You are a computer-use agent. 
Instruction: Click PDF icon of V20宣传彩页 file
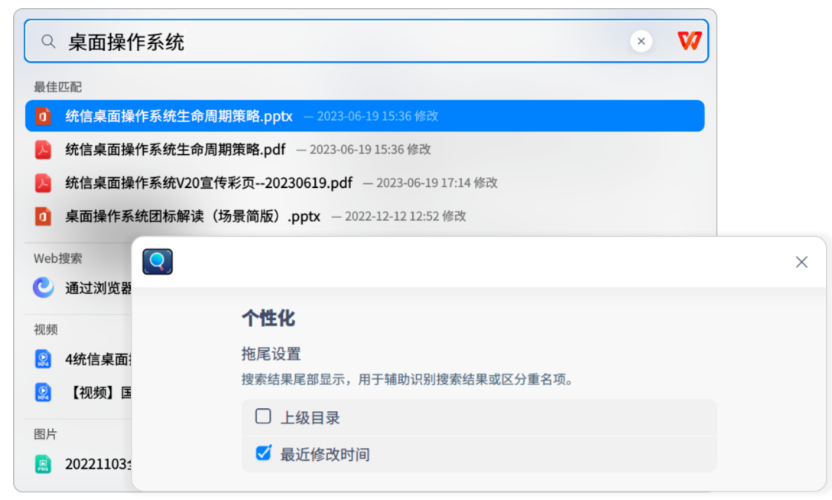(43, 183)
